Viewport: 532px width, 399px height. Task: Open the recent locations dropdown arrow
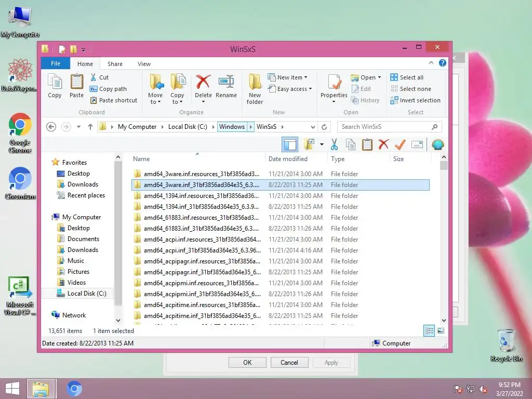pyautogui.click(x=79, y=127)
